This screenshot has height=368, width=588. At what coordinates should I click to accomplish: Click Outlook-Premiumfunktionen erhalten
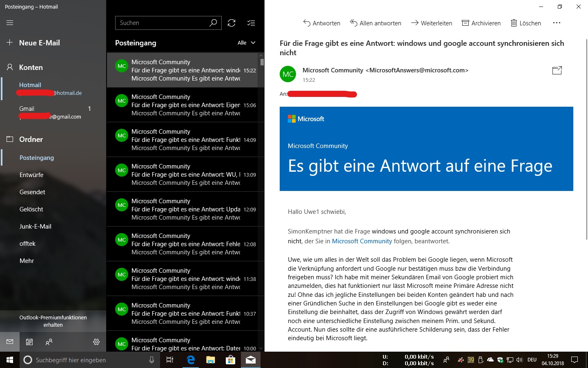click(53, 321)
